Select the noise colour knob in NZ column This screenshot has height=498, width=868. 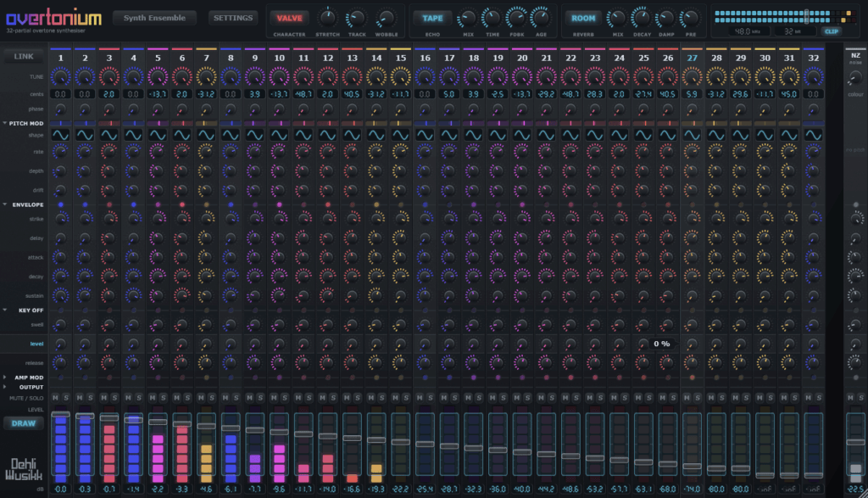(x=855, y=79)
